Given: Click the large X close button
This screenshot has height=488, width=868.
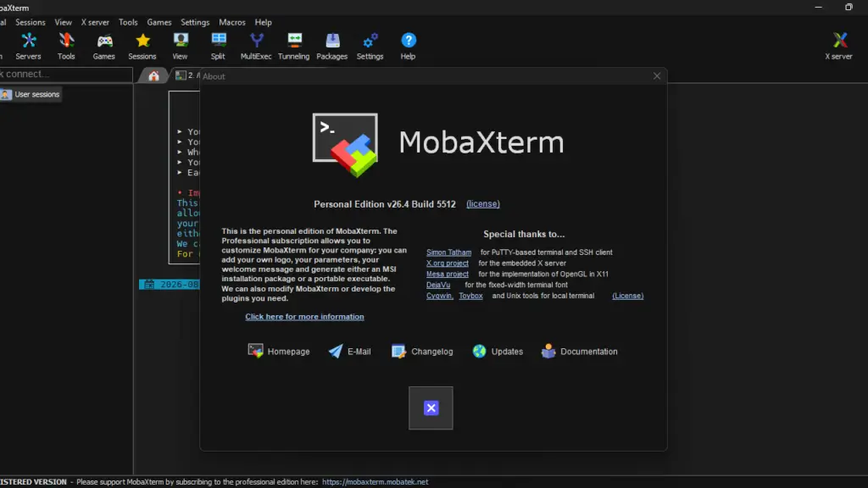Looking at the screenshot, I should tap(431, 408).
